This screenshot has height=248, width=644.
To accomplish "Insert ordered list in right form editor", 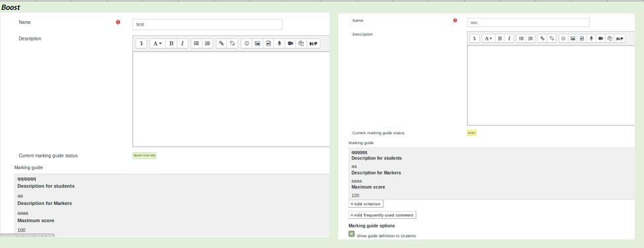I will coord(530,38).
